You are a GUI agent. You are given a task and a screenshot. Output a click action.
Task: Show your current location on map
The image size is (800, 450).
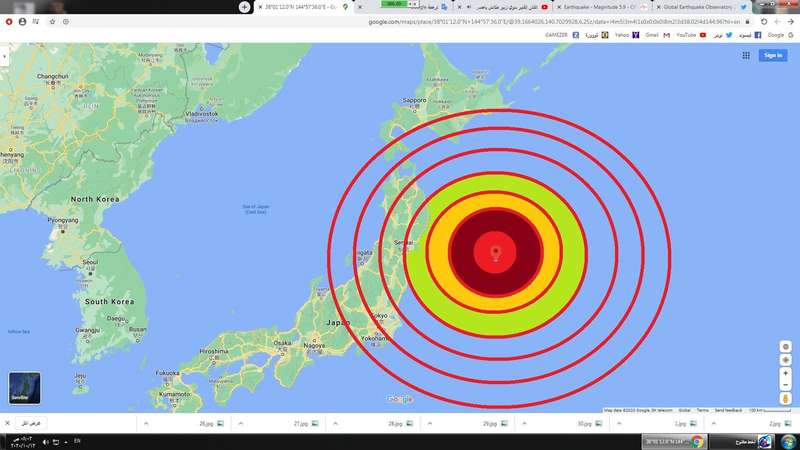click(x=786, y=347)
